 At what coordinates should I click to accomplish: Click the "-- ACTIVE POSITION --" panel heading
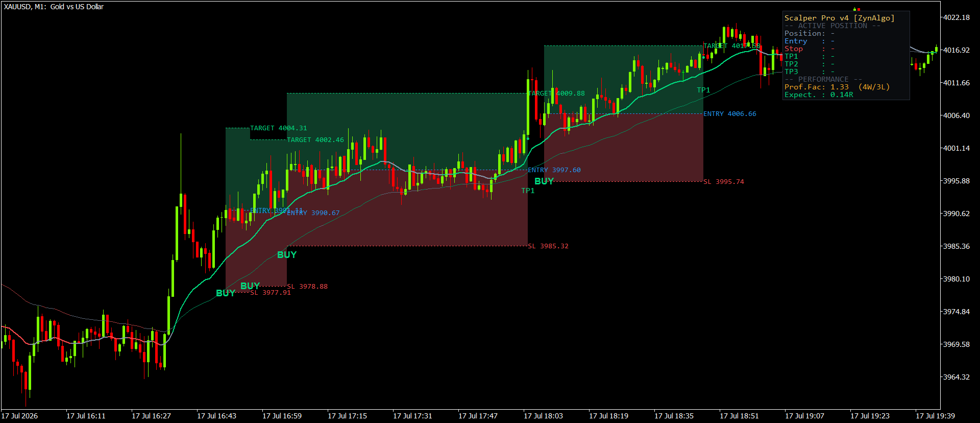pos(832,26)
